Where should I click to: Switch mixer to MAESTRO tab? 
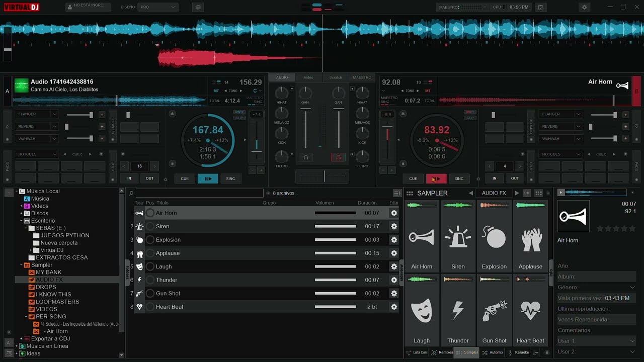(x=362, y=77)
